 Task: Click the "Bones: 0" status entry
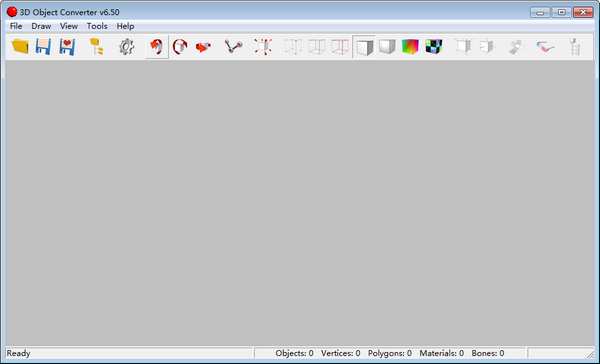[x=488, y=353]
